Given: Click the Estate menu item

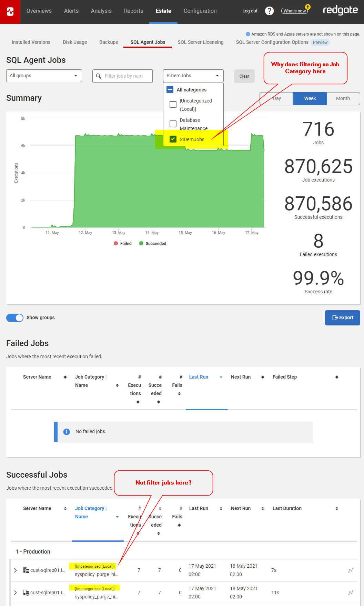Looking at the screenshot, I should click(x=163, y=11).
